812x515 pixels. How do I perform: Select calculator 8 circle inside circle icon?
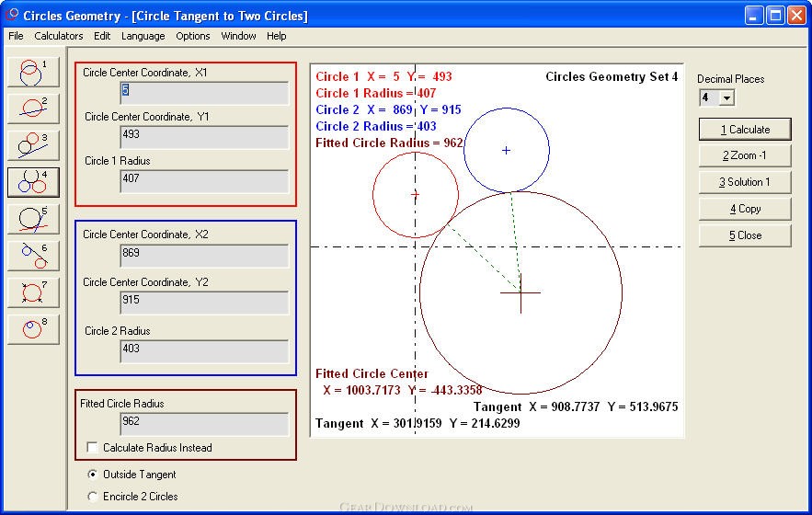coord(33,329)
